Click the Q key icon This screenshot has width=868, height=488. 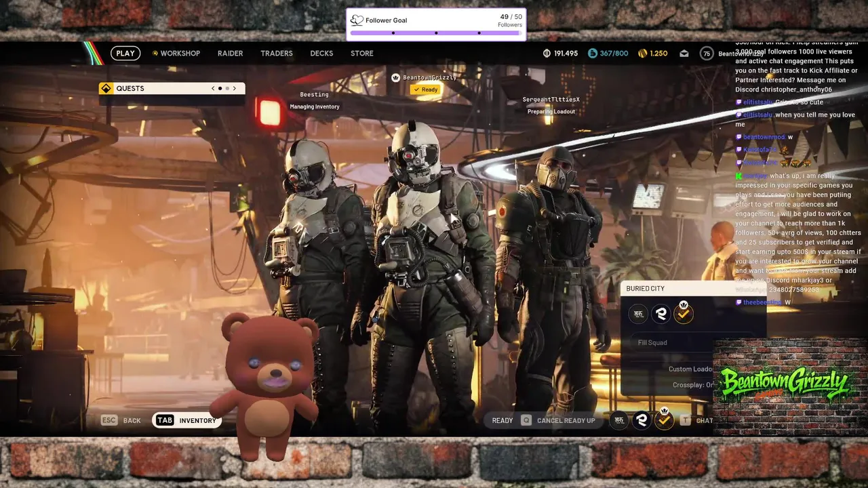tap(526, 420)
